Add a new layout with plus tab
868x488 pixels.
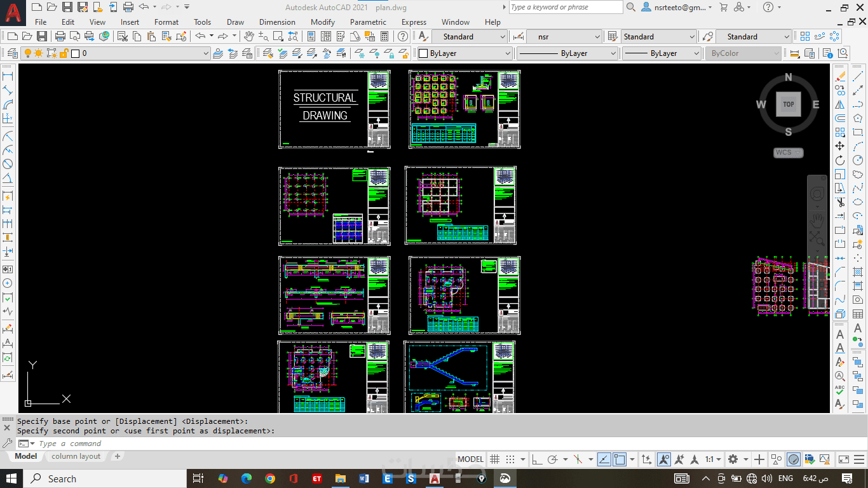(x=117, y=456)
